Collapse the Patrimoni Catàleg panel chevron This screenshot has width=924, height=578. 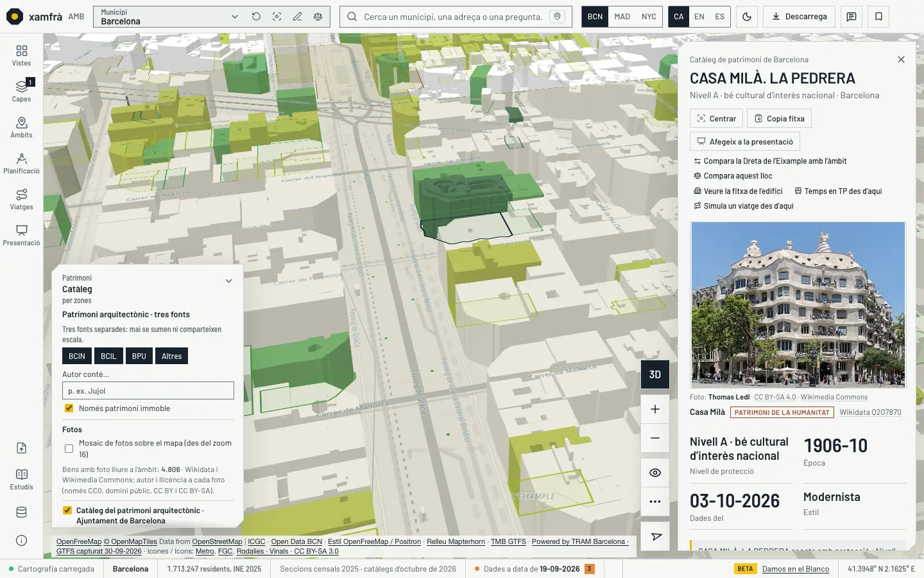click(228, 281)
